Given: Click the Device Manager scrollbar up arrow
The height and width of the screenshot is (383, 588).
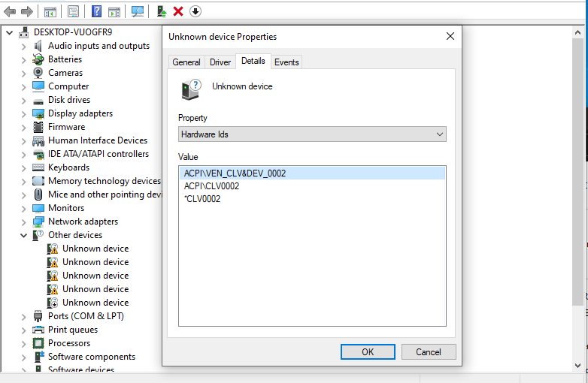Looking at the screenshot, I should tap(578, 32).
